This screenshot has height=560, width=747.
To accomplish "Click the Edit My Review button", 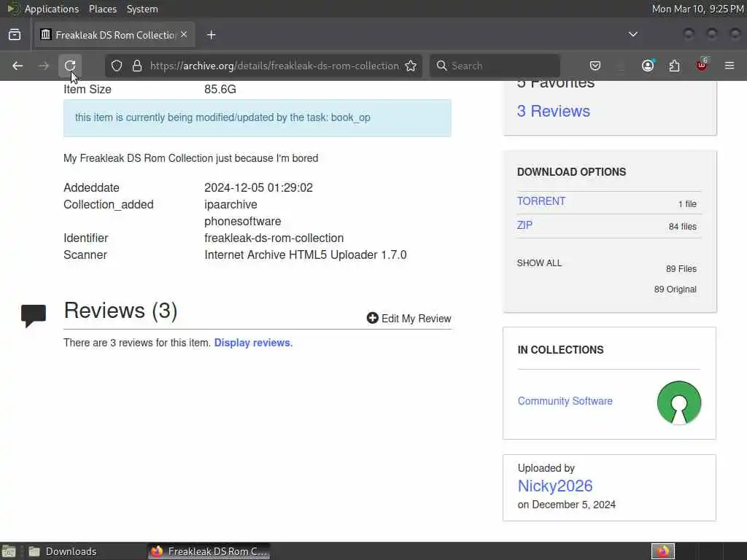I will pyautogui.click(x=409, y=318).
